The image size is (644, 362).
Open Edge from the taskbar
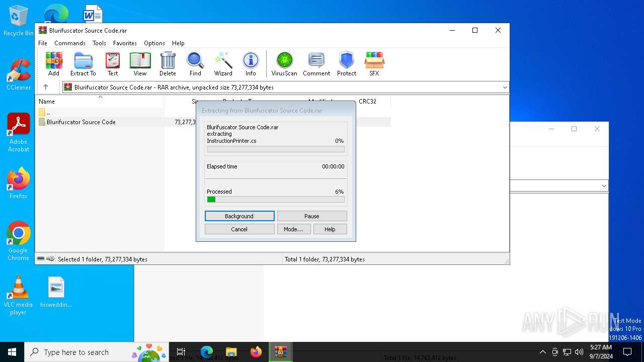tap(207, 352)
